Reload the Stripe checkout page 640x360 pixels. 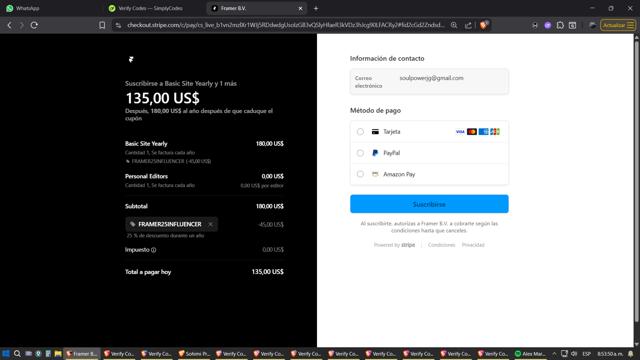point(34,25)
